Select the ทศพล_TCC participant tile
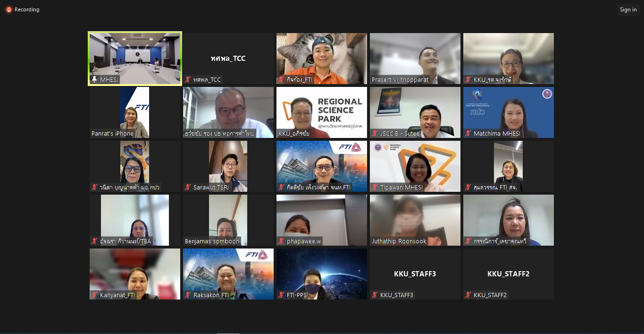This screenshot has width=644, height=334. [228, 59]
